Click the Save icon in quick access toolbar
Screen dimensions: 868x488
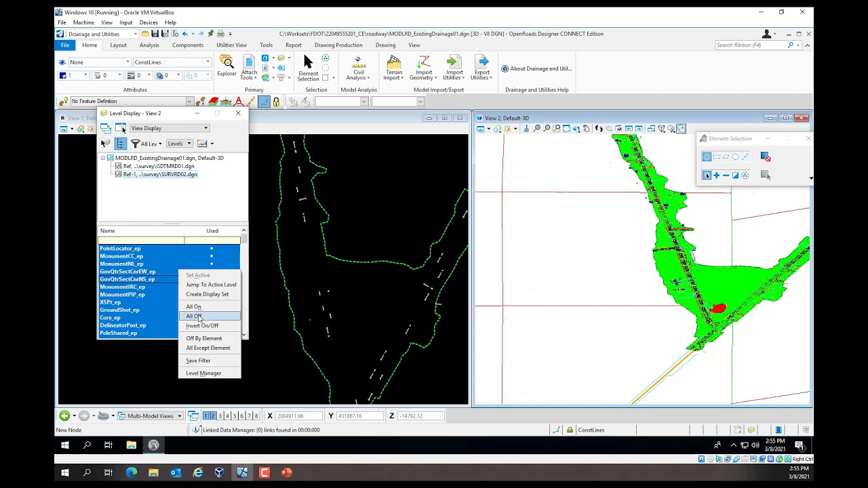click(155, 34)
